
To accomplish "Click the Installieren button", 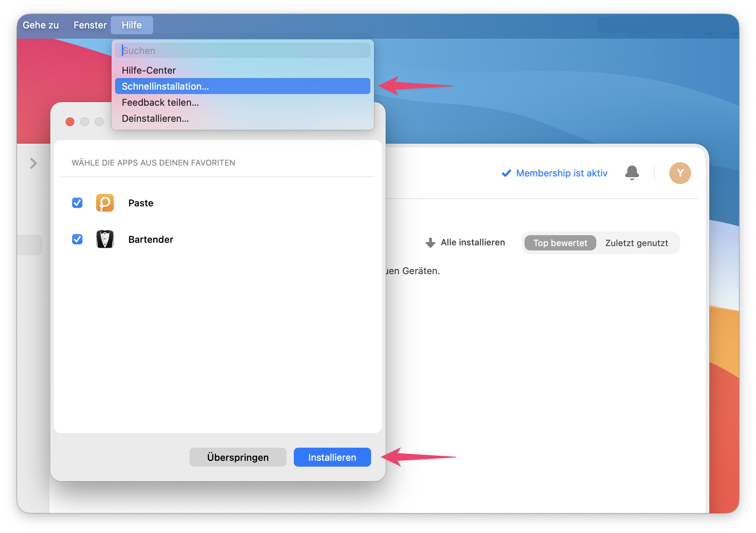I will pyautogui.click(x=332, y=457).
